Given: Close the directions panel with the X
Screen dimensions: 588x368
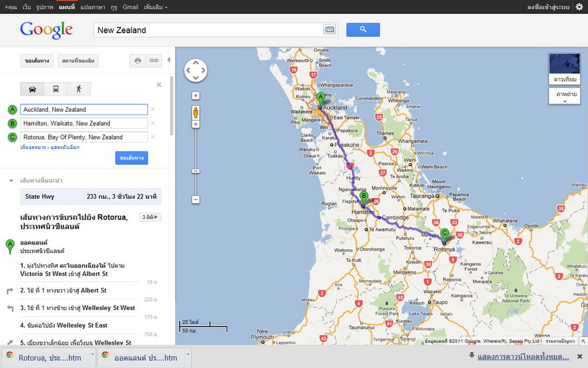Looking at the screenshot, I should point(159,84).
